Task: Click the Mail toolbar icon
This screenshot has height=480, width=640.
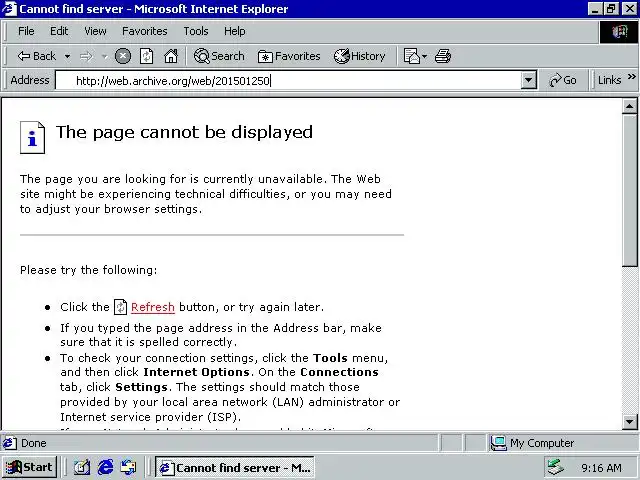Action: pyautogui.click(x=411, y=56)
